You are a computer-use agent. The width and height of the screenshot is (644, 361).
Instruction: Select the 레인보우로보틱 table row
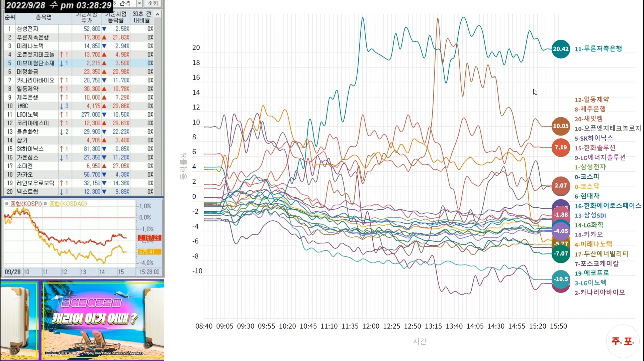79,183
